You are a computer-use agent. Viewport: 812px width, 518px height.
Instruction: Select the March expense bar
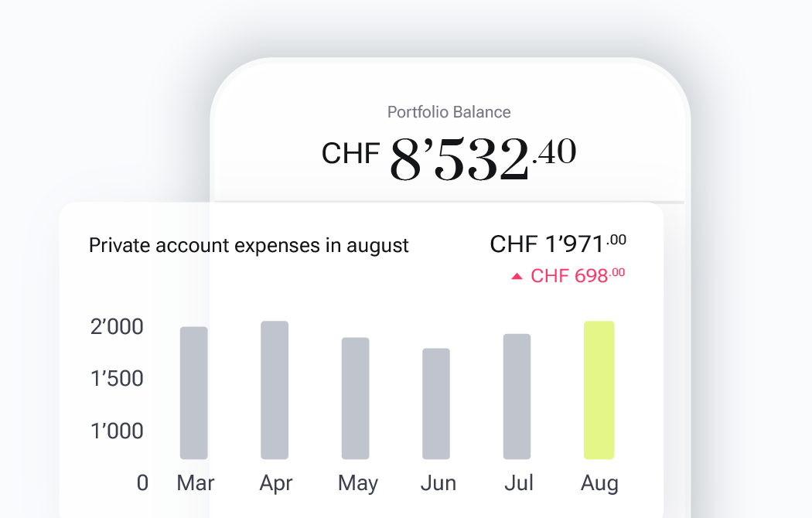pyautogui.click(x=193, y=393)
